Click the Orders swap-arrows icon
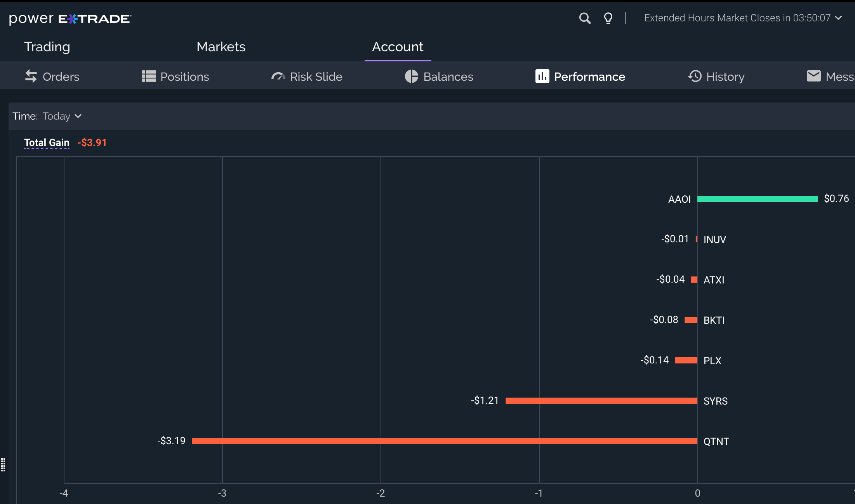Screen dimensions: 855x504 tap(31, 76)
